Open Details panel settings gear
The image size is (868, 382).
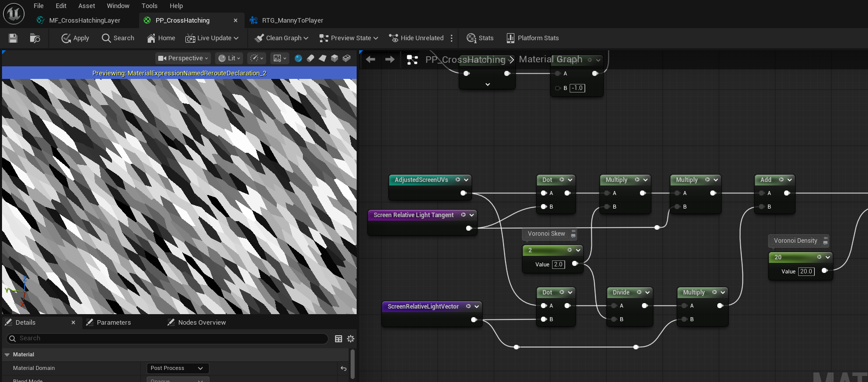tap(351, 339)
